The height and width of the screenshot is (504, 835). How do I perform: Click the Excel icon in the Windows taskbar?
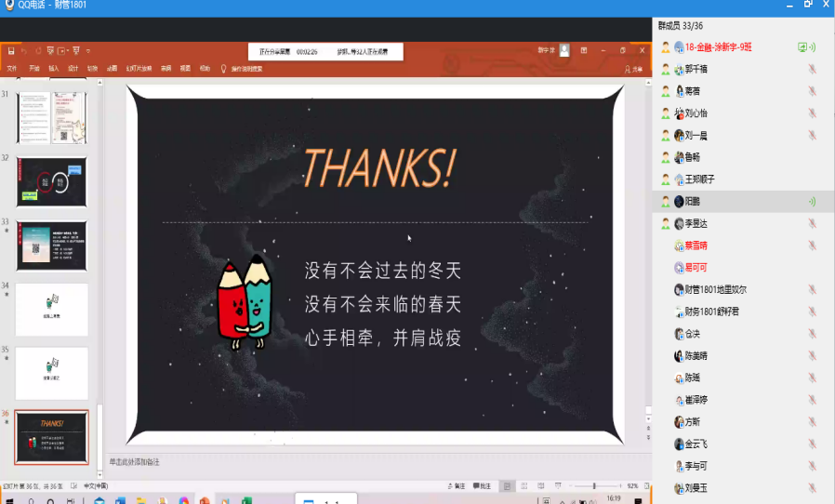pyautogui.click(x=248, y=500)
